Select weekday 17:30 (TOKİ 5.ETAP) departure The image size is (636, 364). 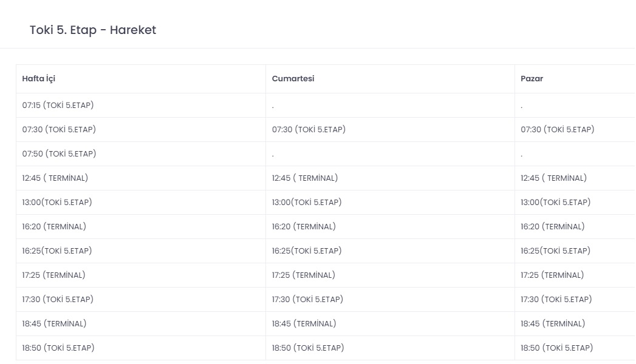pyautogui.click(x=58, y=300)
